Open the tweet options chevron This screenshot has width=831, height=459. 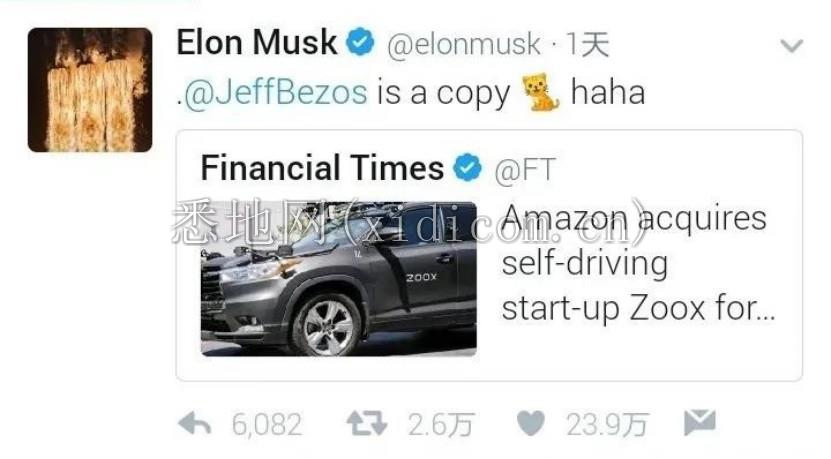coord(792,46)
